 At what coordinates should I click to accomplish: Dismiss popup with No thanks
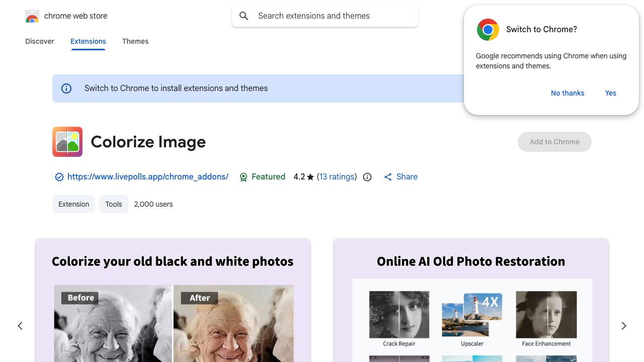(x=568, y=93)
